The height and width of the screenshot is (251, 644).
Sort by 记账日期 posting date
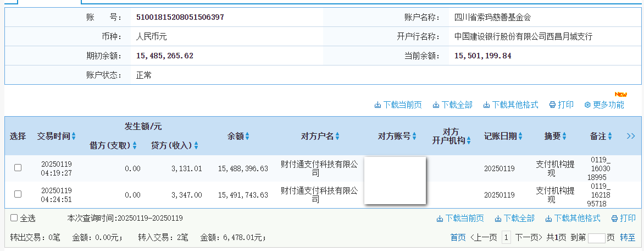520,136
